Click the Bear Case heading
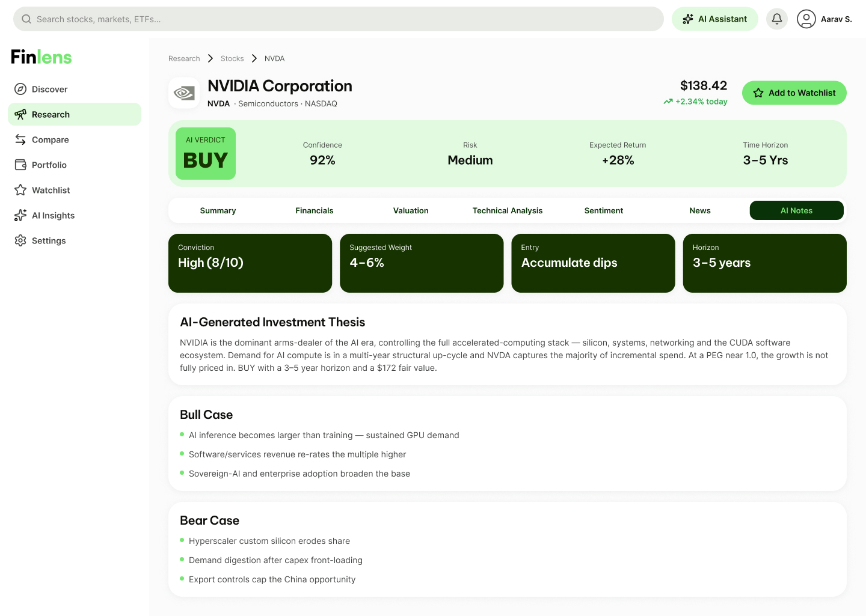Image resolution: width=866 pixels, height=616 pixels. pos(209,520)
